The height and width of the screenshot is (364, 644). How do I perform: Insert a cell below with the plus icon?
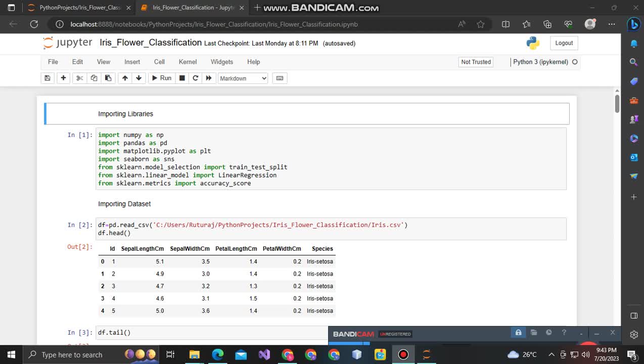[63, 78]
